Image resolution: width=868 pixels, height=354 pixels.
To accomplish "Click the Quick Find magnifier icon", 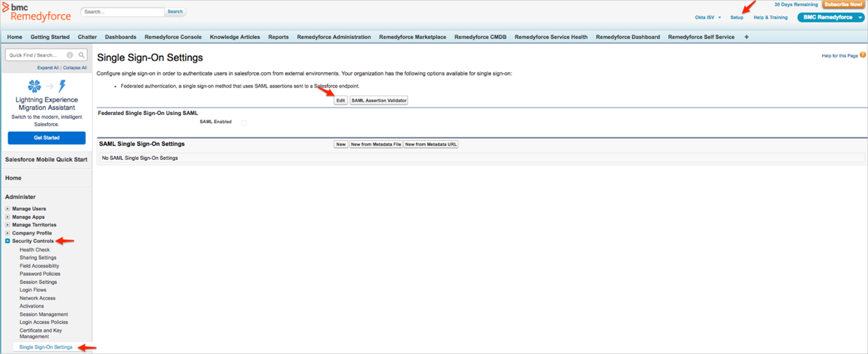I will (x=81, y=55).
